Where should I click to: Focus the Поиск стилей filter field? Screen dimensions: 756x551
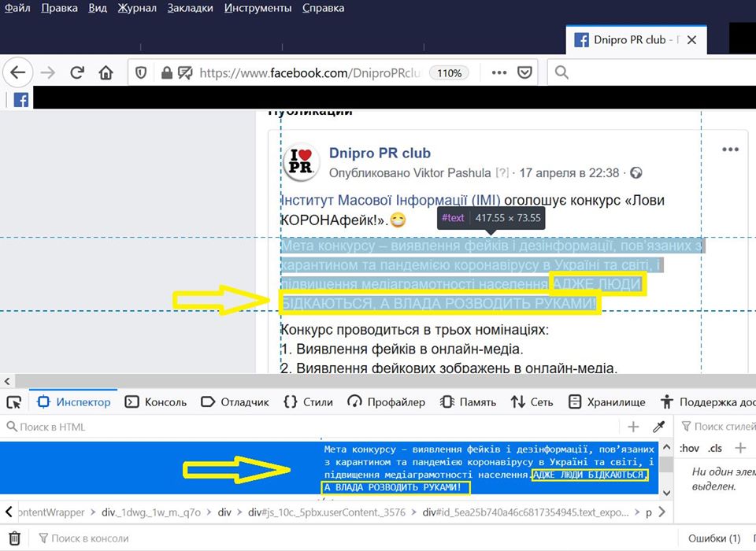coord(718,427)
